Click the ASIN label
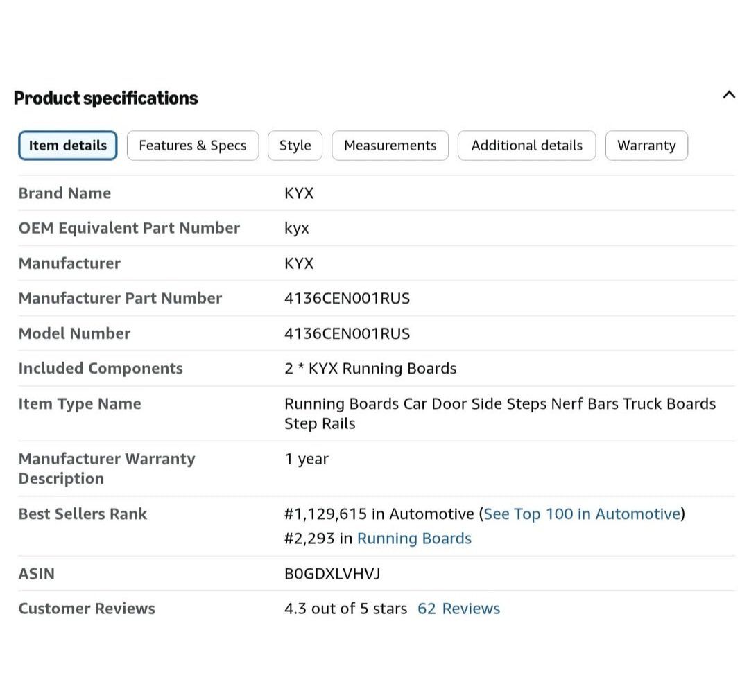The image size is (749, 700). click(x=37, y=573)
